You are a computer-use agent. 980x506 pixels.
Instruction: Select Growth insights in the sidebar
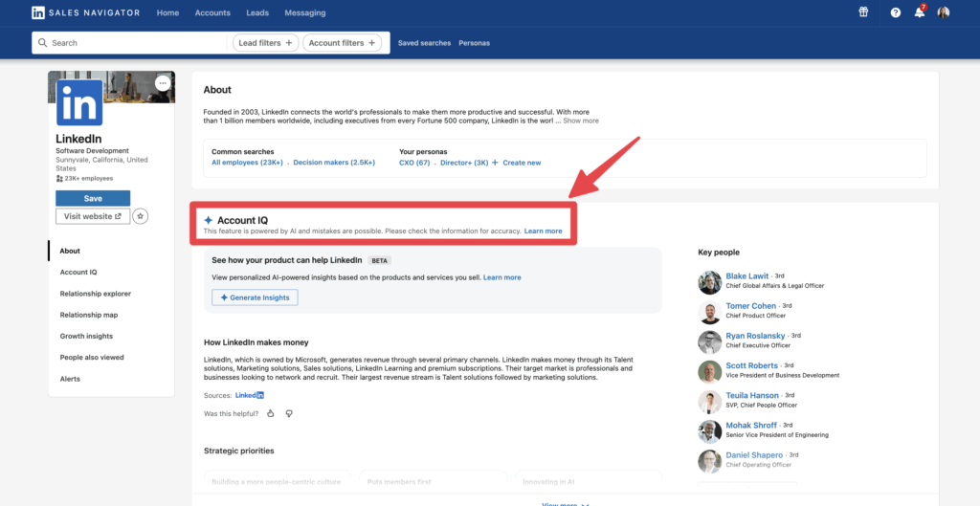pos(86,336)
